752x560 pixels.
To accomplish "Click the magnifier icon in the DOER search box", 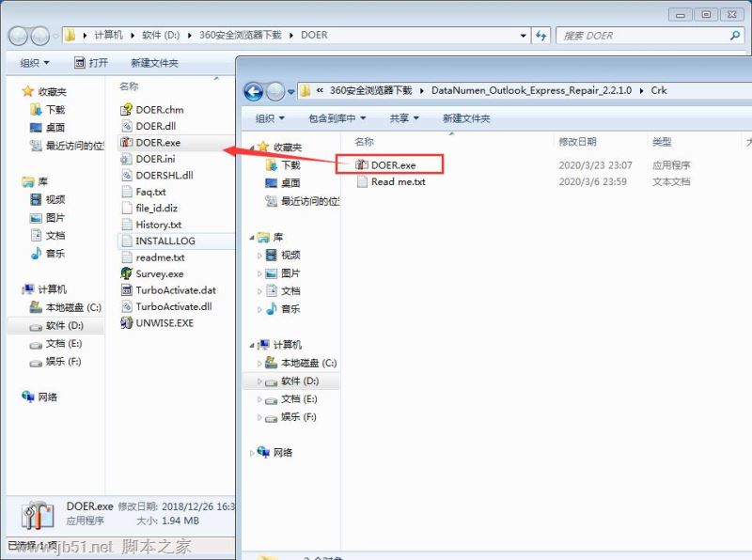I will click(x=734, y=36).
